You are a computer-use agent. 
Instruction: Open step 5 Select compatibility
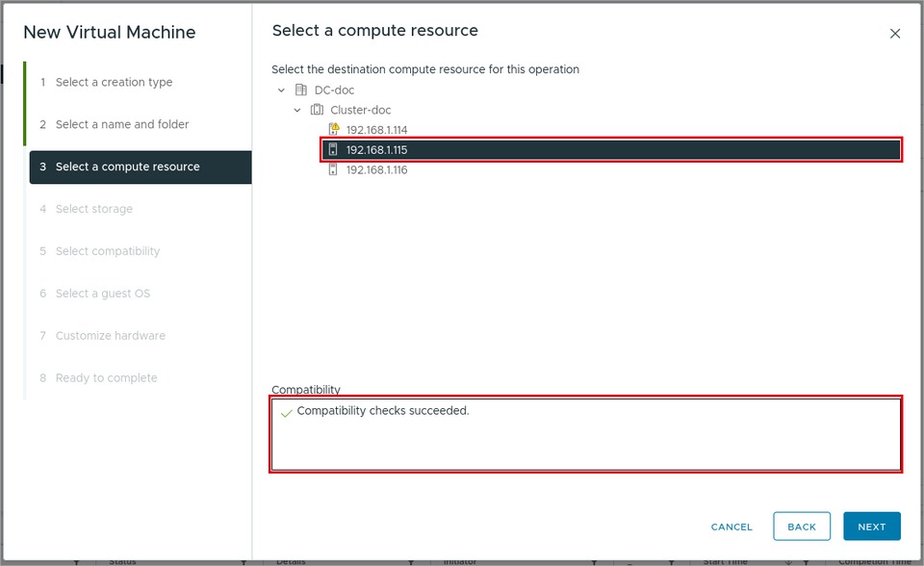pyautogui.click(x=99, y=251)
